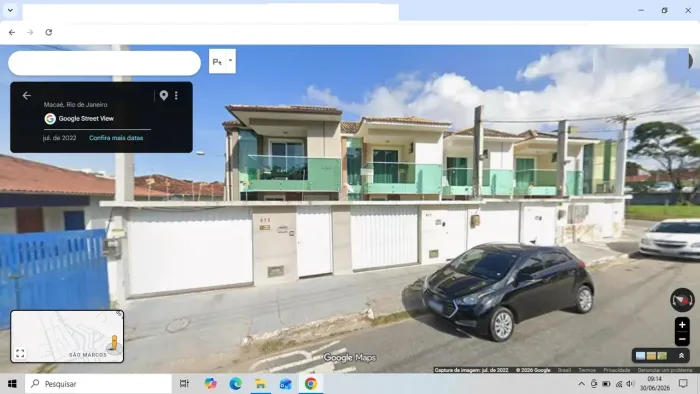
Task: Open the Termos footer link
Action: [x=587, y=370]
